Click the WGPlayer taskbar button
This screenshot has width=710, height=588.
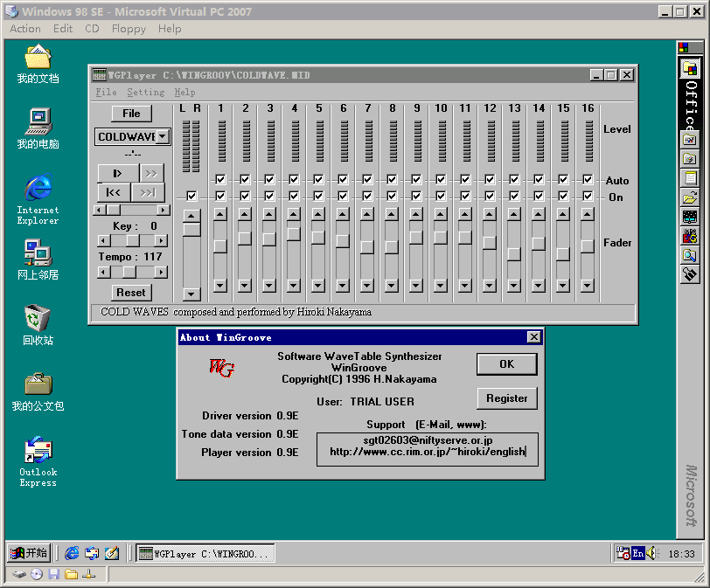[205, 553]
